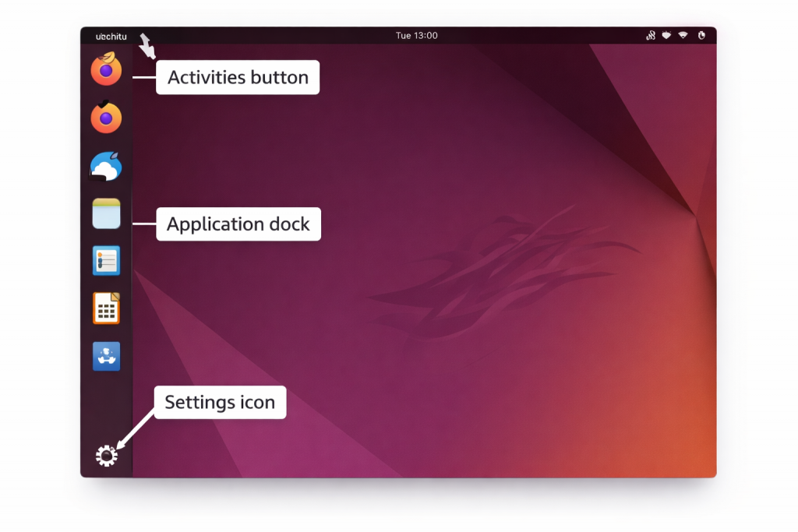Open the Thunderbird mail client
The height and width of the screenshot is (532, 798).
click(106, 166)
